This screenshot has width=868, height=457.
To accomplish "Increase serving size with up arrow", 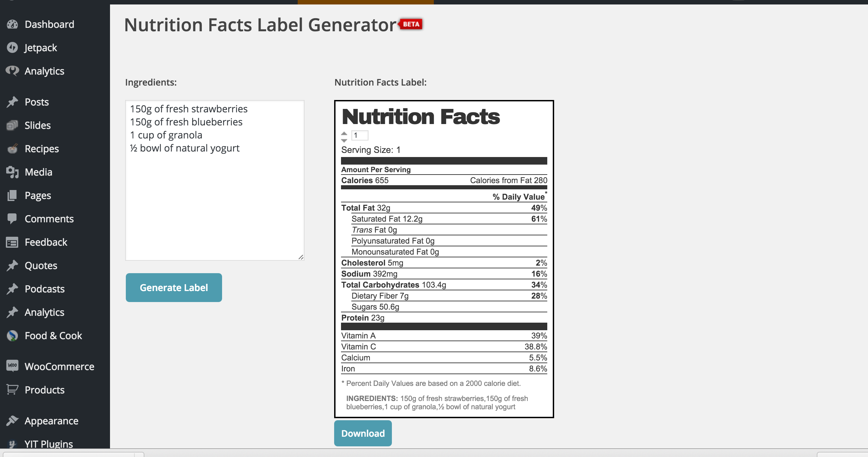I will tap(344, 133).
